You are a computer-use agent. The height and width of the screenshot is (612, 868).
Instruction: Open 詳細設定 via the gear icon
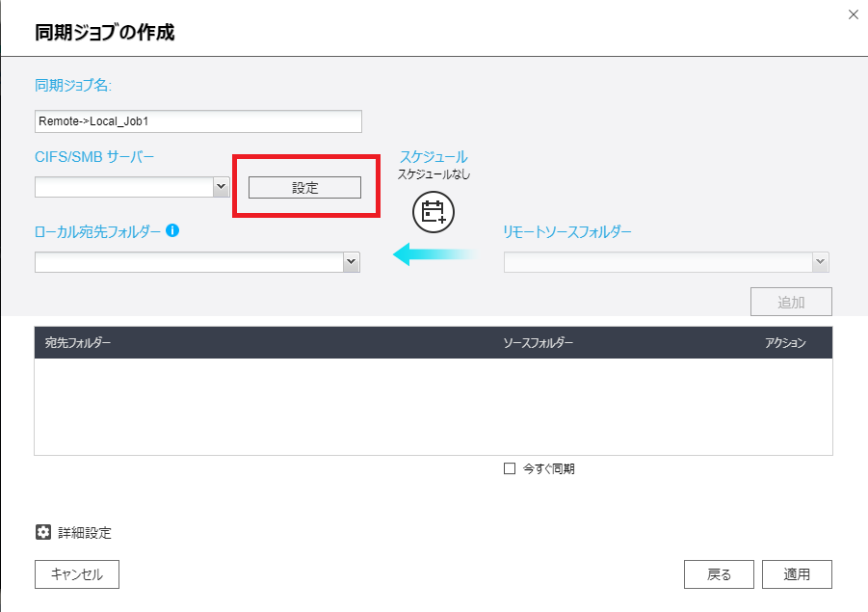(43, 532)
